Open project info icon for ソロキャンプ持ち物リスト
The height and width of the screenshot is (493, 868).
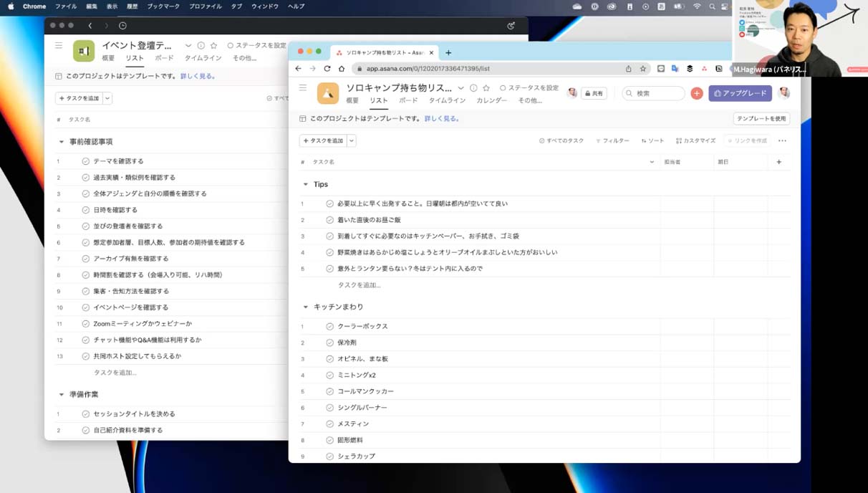coord(473,88)
